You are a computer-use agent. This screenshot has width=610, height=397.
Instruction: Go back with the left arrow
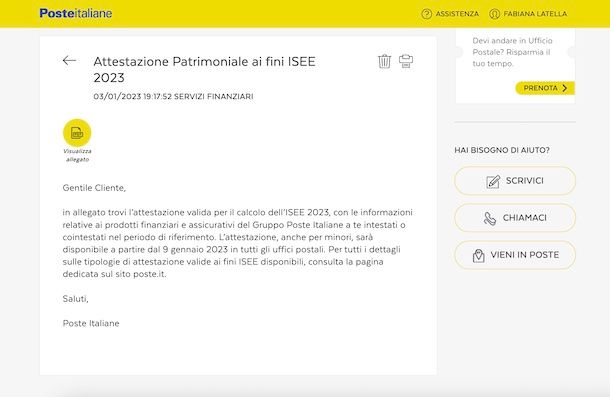pyautogui.click(x=69, y=60)
